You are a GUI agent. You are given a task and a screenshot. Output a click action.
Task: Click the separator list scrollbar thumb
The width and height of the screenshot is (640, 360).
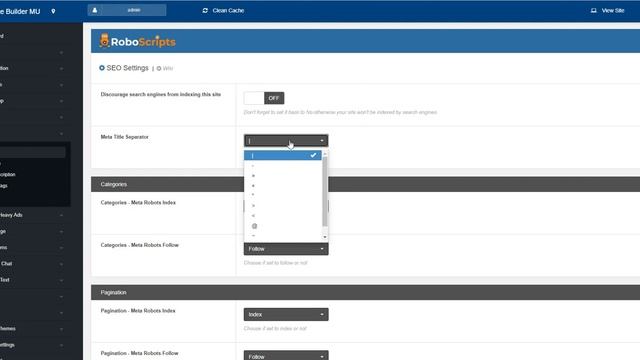(x=325, y=192)
